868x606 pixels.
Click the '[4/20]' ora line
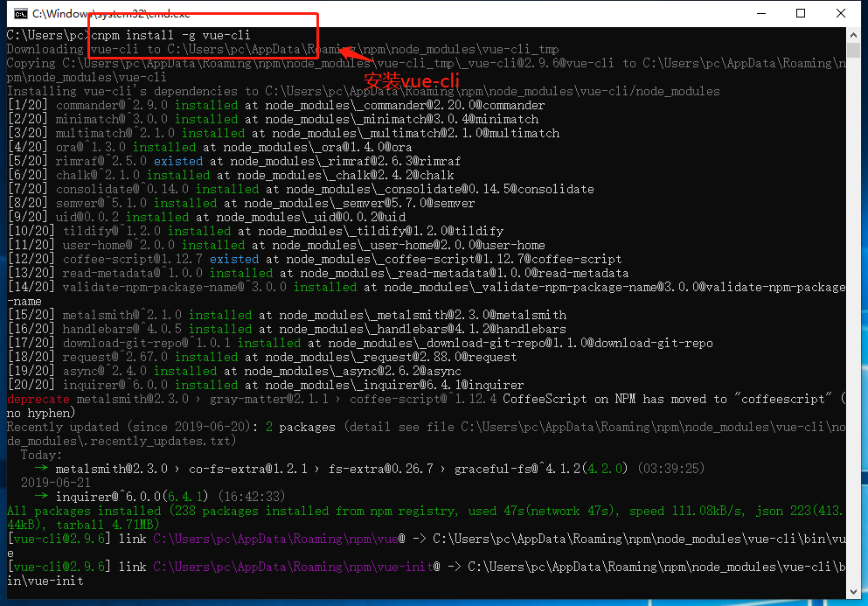tap(210, 147)
